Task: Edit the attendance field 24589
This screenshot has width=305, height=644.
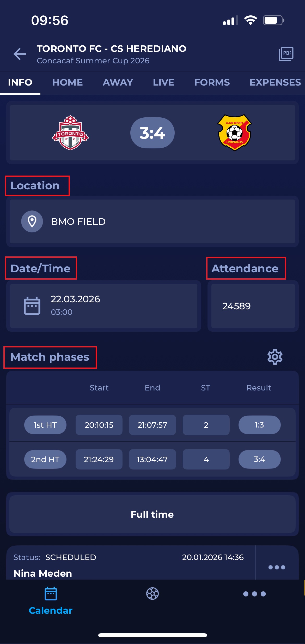Action: point(253,306)
